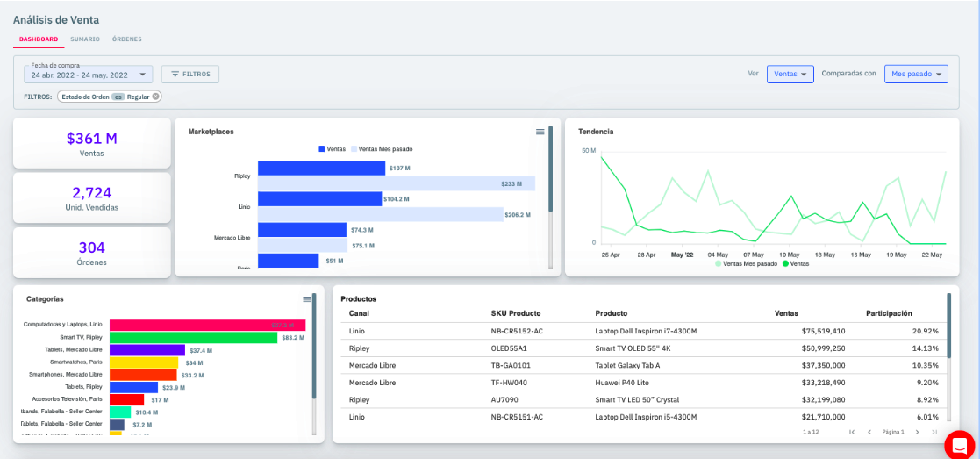Toggle Ventas Mes pasado in Marketplaces legend
This screenshot has height=459, width=980.
(x=382, y=149)
